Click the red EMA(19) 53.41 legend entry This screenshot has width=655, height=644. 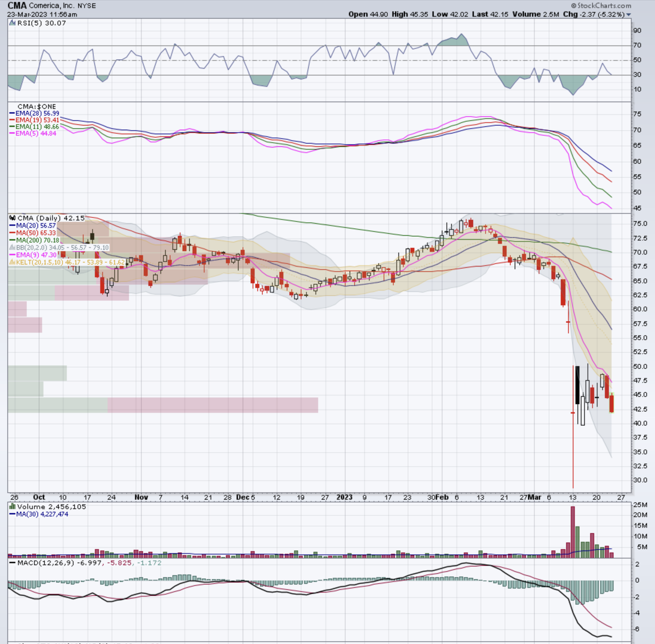34,120
